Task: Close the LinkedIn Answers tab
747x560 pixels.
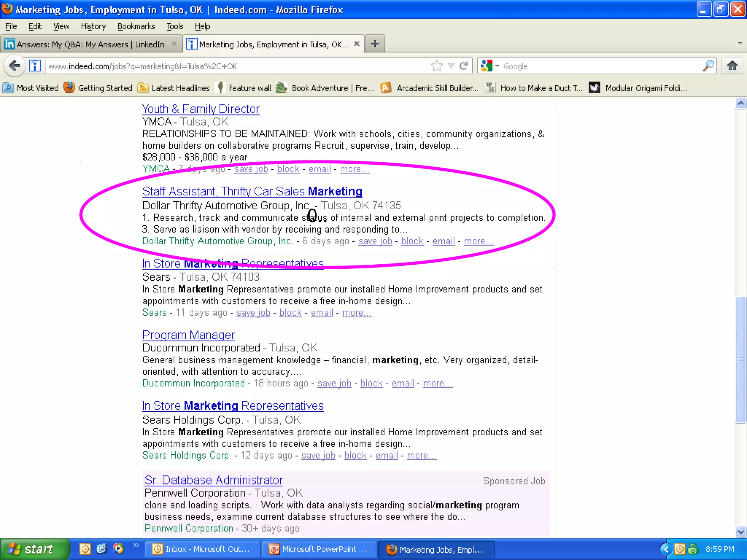Action: coord(174,44)
